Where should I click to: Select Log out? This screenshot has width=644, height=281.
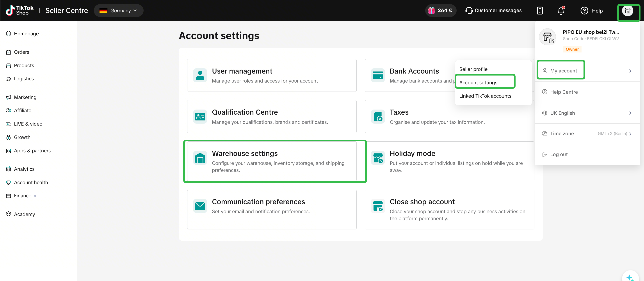click(587, 155)
